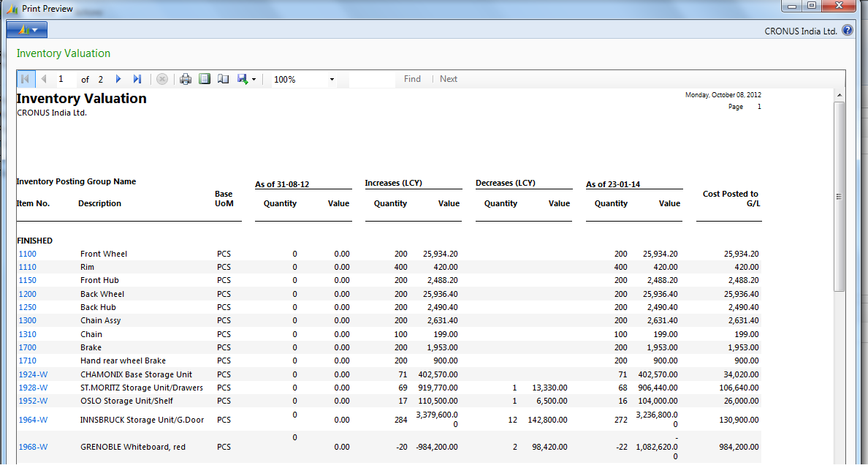Screen dimensions: 868x468
Task: Click the Print report icon
Action: click(x=186, y=78)
